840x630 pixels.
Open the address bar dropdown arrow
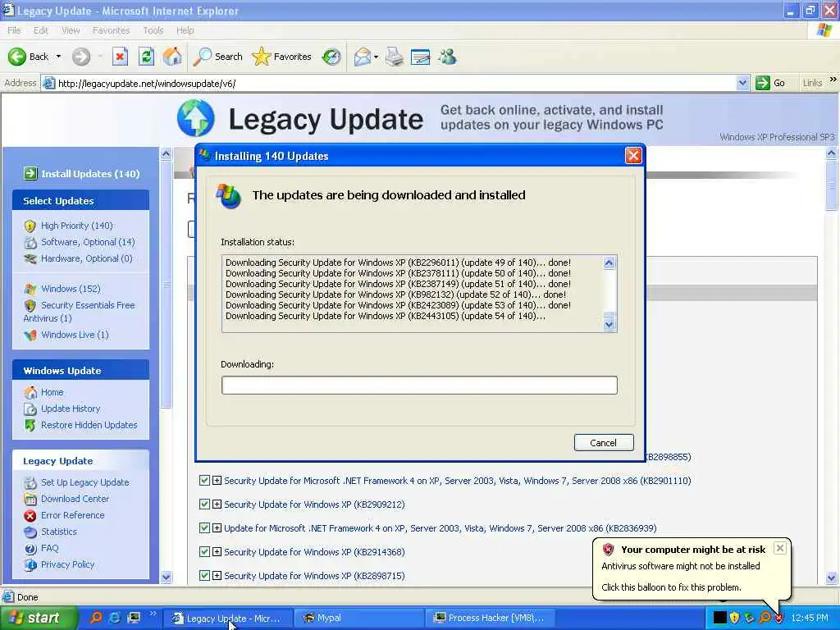point(742,83)
